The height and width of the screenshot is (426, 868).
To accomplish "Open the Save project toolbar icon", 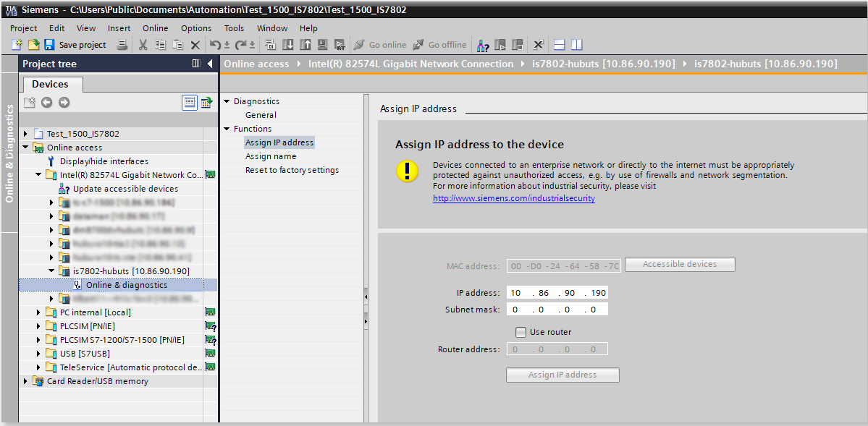I will point(49,44).
